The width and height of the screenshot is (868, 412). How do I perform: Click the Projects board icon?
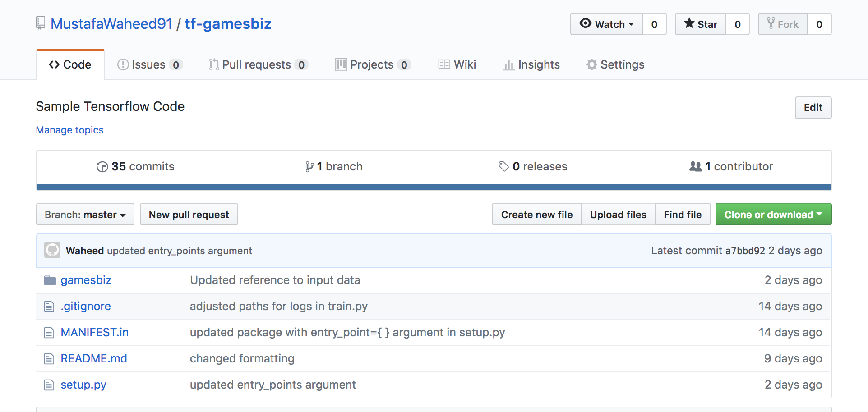(341, 64)
